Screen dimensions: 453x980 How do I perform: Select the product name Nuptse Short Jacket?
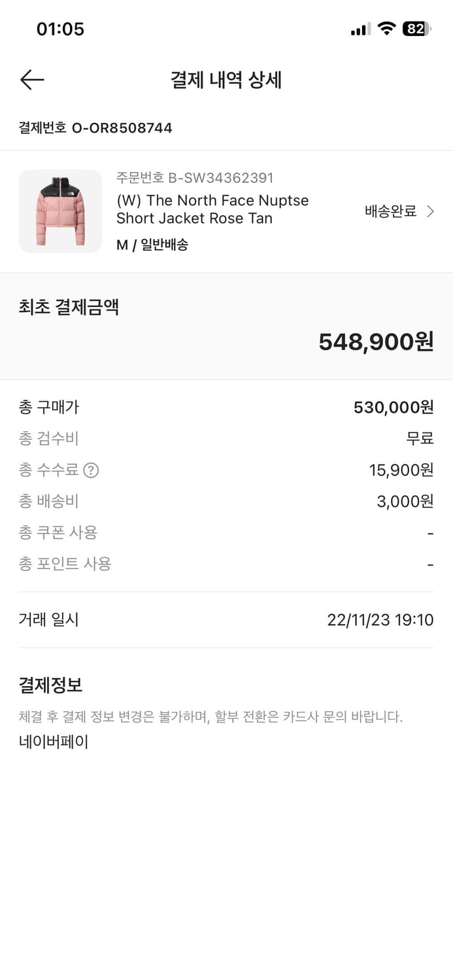(212, 209)
